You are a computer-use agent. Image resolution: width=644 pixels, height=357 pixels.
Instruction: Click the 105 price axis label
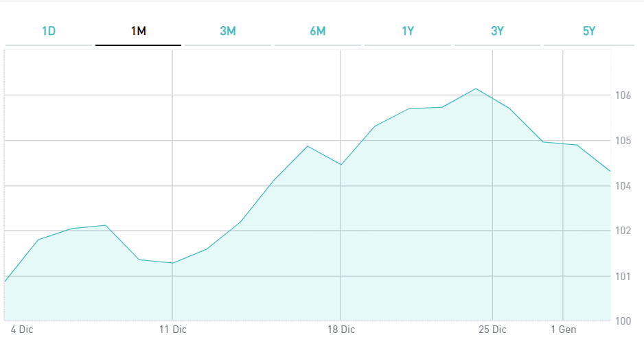[x=623, y=141]
